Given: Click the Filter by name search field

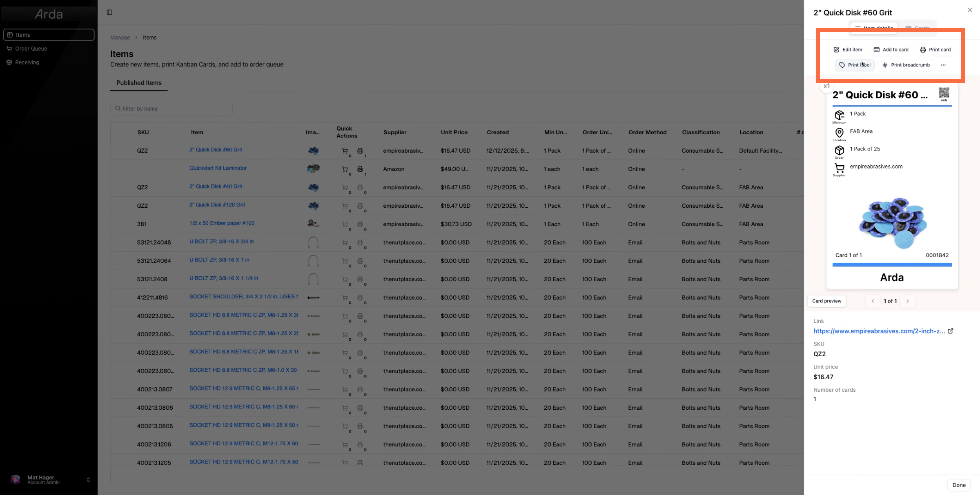Looking at the screenshot, I should pos(171,109).
